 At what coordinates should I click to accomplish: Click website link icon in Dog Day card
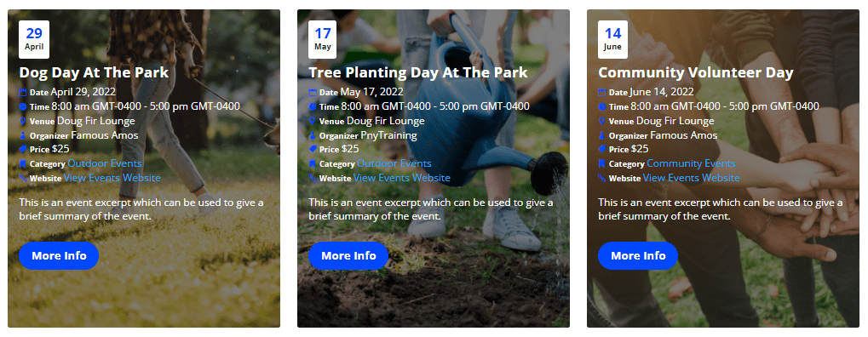click(x=23, y=178)
